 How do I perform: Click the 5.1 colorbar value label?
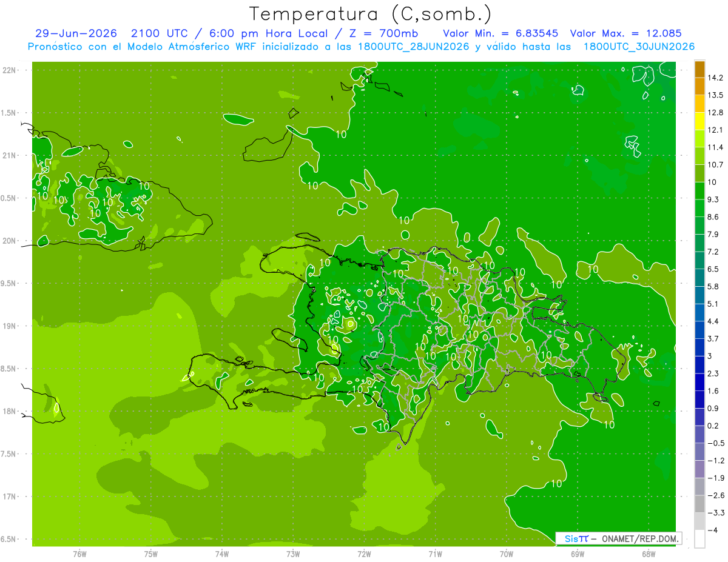(x=713, y=304)
